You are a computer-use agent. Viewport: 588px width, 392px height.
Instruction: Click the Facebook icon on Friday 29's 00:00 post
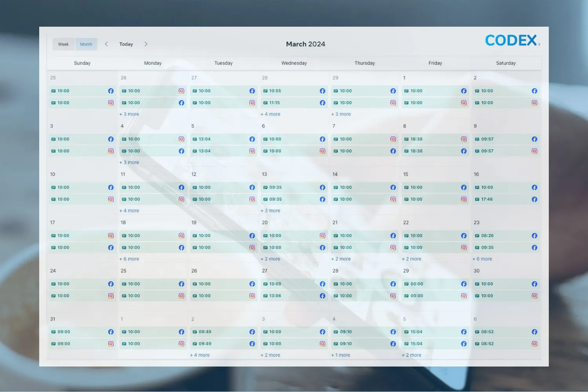pos(464,284)
